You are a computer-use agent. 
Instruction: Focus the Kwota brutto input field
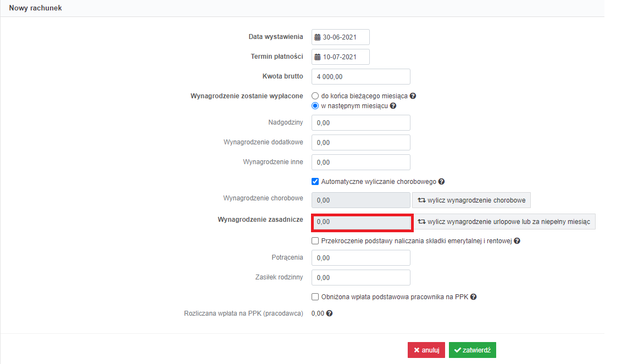tap(361, 77)
